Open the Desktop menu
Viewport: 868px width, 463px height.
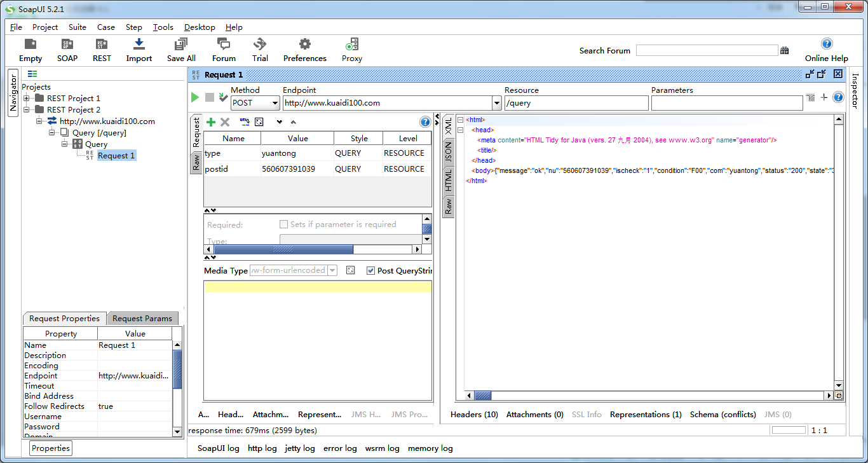tap(200, 27)
